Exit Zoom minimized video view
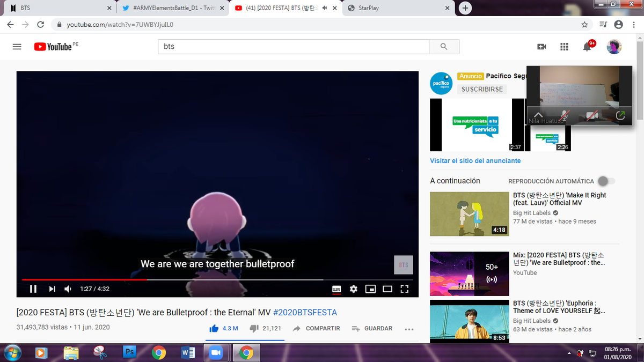Image resolution: width=644 pixels, height=362 pixels. 620,115
